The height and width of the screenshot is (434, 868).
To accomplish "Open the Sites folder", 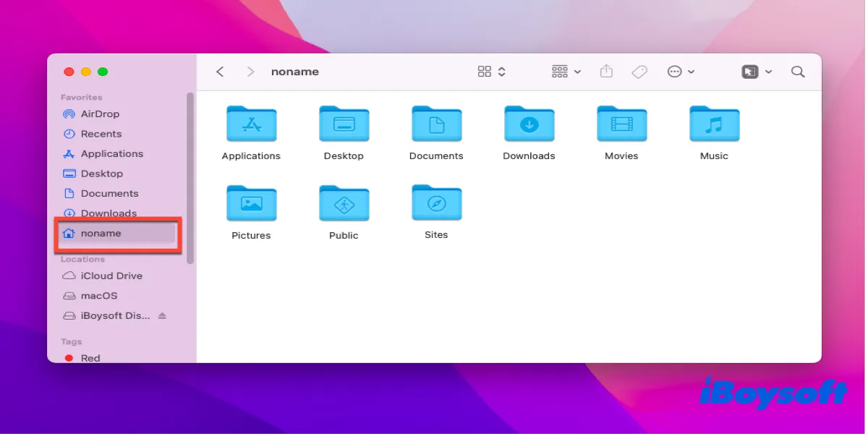I will pos(436,203).
